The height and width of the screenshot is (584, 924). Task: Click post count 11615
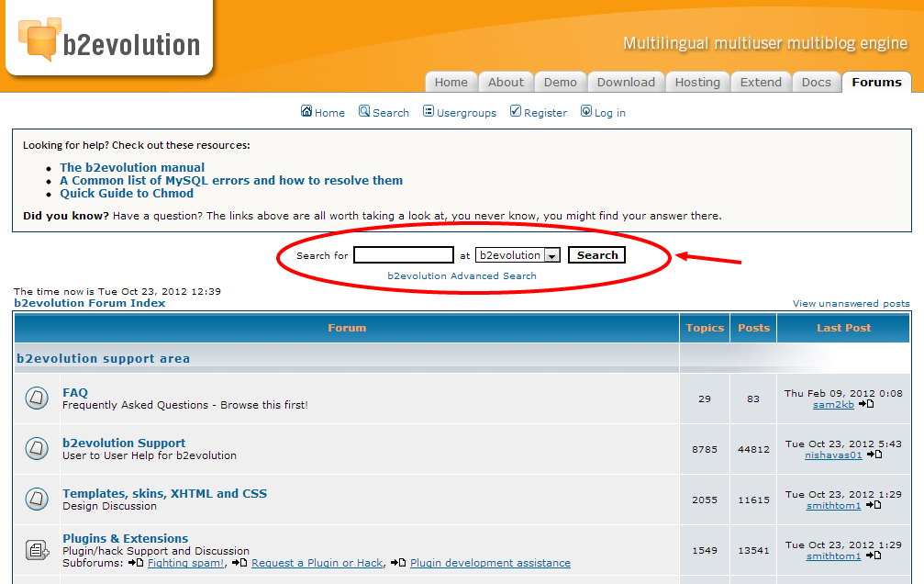[x=753, y=500]
